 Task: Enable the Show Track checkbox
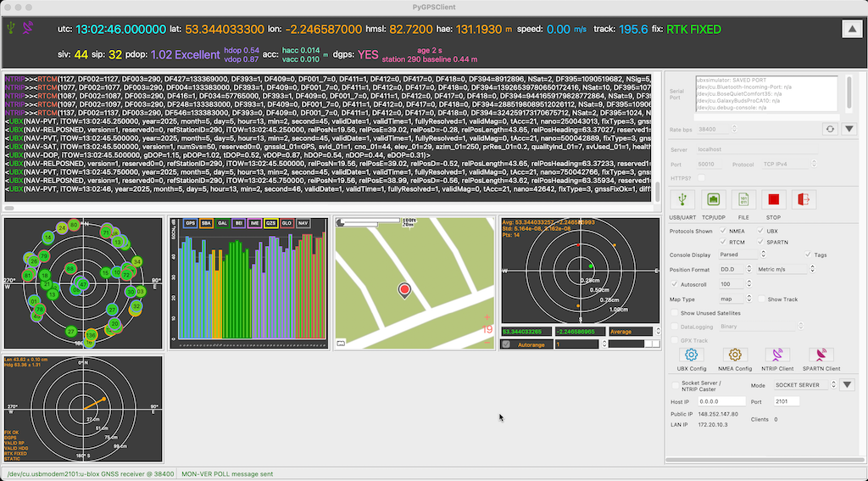click(x=762, y=299)
